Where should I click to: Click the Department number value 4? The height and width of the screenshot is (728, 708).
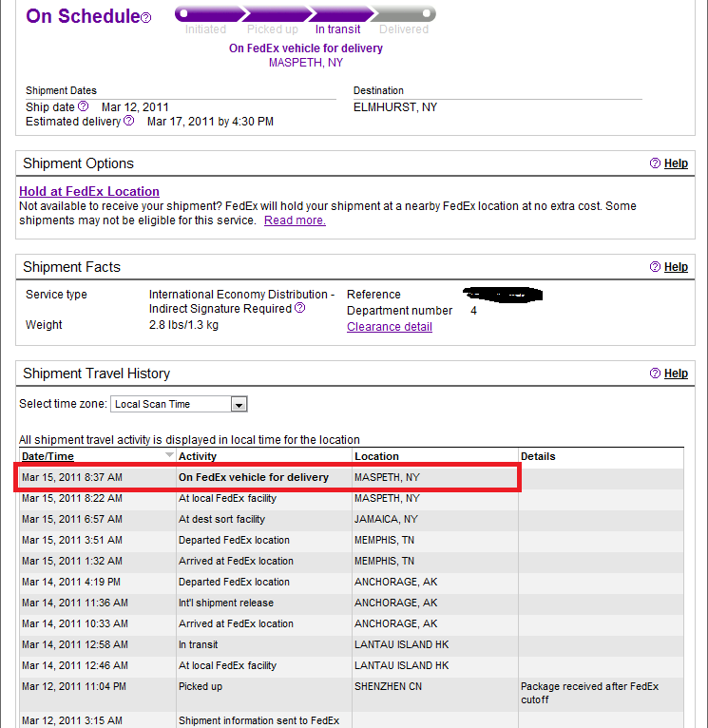point(473,311)
